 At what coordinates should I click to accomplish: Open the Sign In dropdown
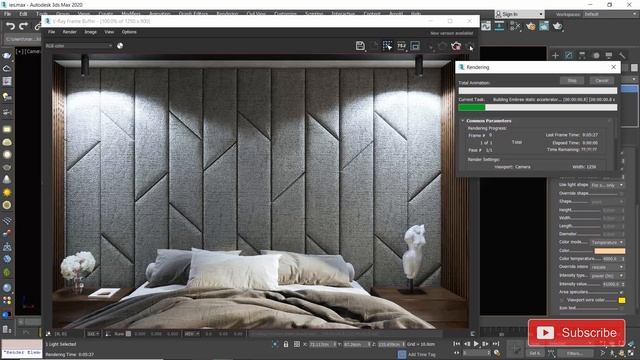520,14
